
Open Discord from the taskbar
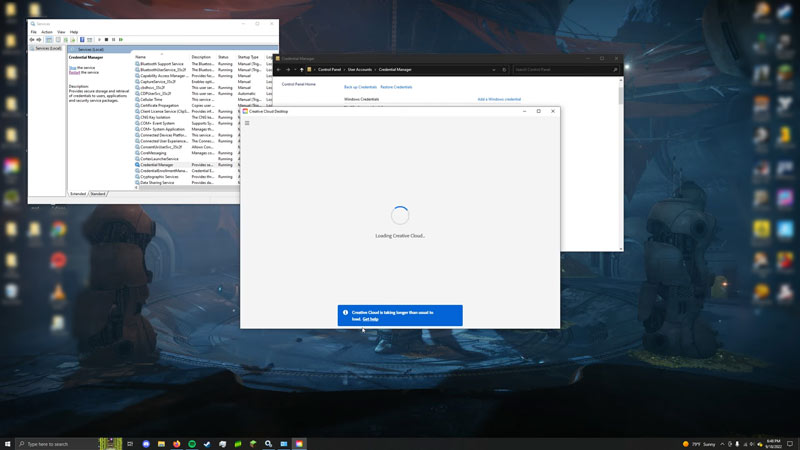pyautogui.click(x=146, y=444)
